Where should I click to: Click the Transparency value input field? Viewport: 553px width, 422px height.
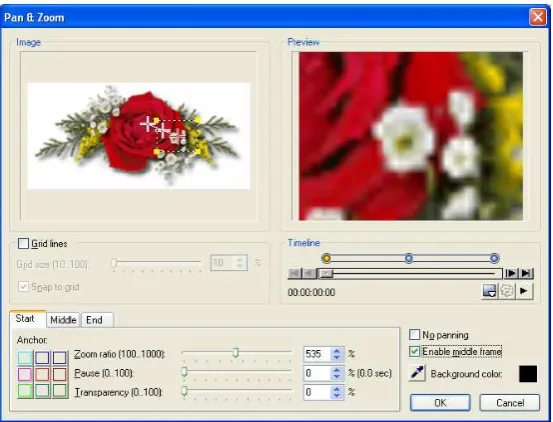click(x=317, y=392)
